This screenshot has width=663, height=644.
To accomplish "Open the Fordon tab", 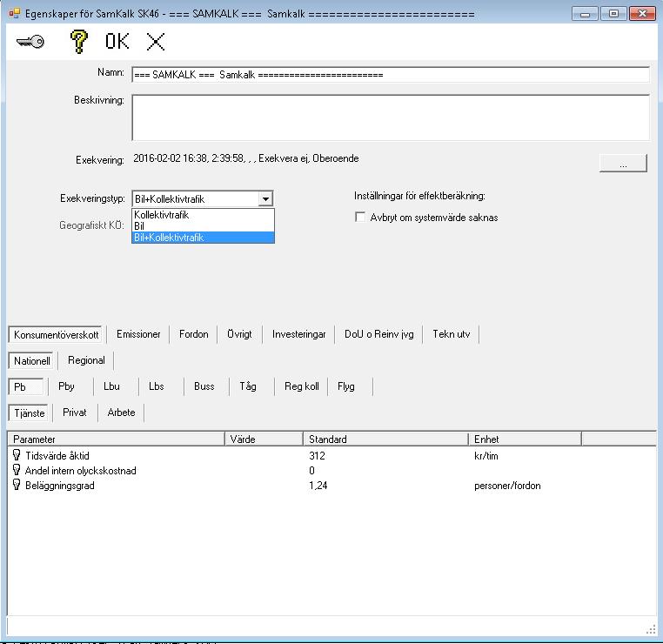I will click(194, 334).
